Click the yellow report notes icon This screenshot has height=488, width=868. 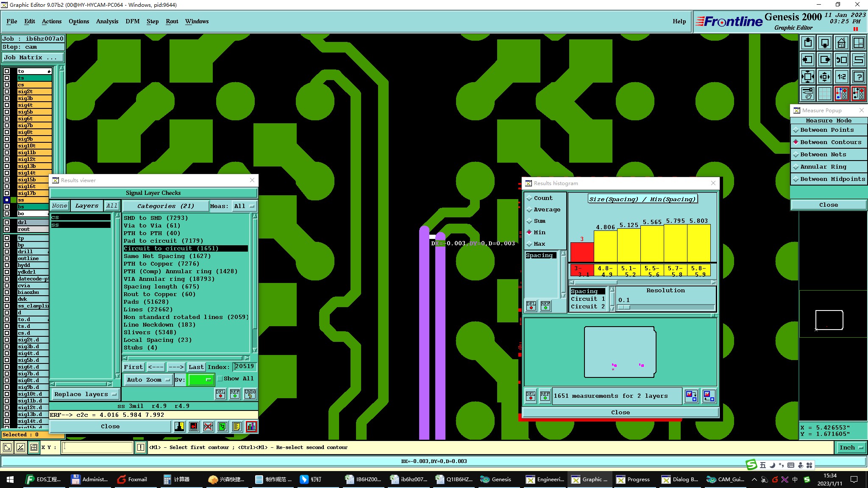coord(236,427)
